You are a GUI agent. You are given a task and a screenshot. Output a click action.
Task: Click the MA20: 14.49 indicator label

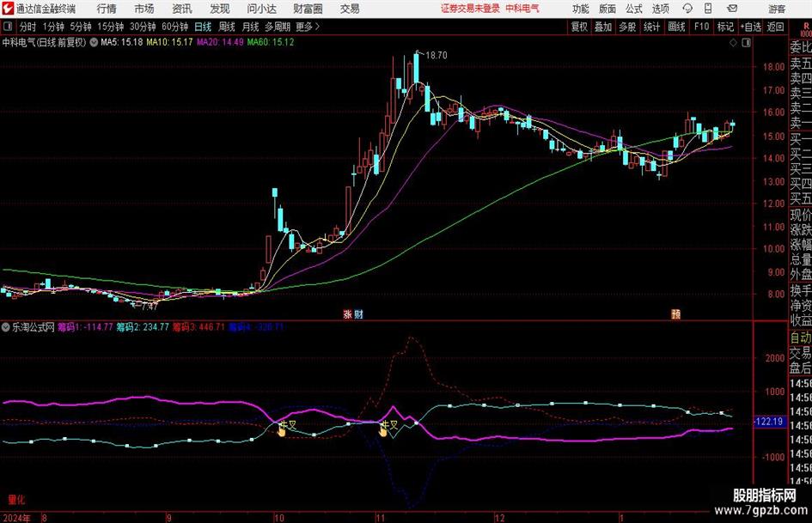click(220, 42)
